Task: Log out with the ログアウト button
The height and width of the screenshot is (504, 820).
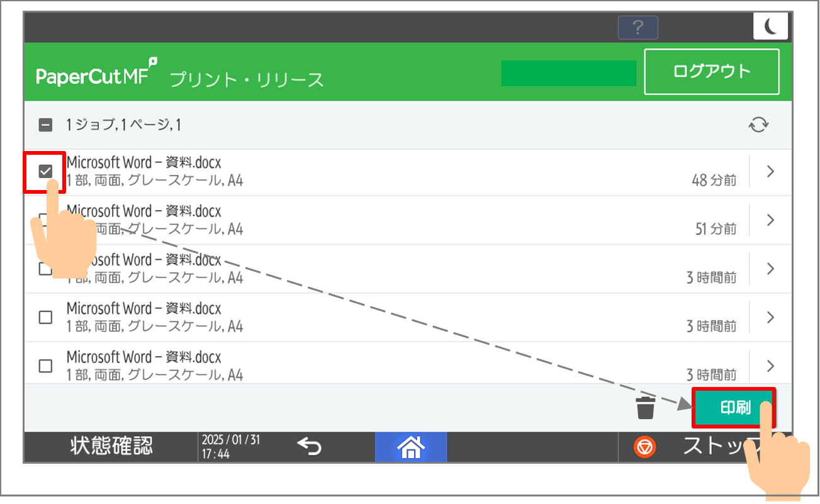Action: 712,72
